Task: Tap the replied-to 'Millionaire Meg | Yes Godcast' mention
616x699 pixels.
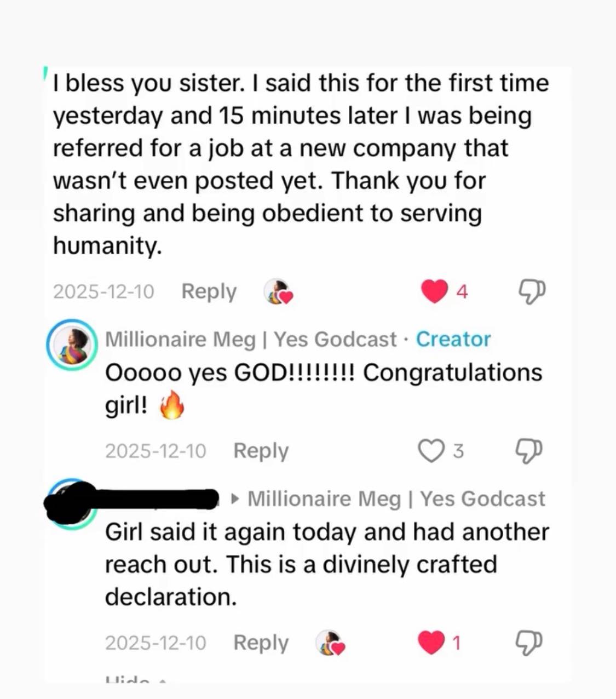Action: pos(396,499)
